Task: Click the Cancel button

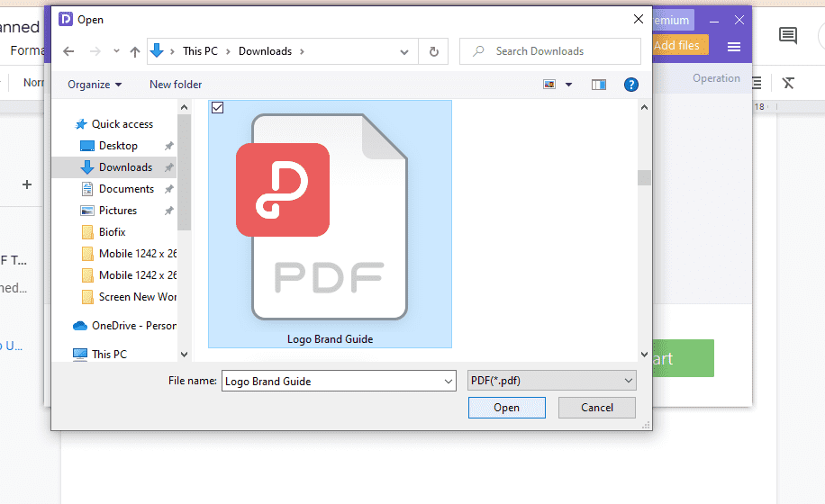Action: coord(596,408)
